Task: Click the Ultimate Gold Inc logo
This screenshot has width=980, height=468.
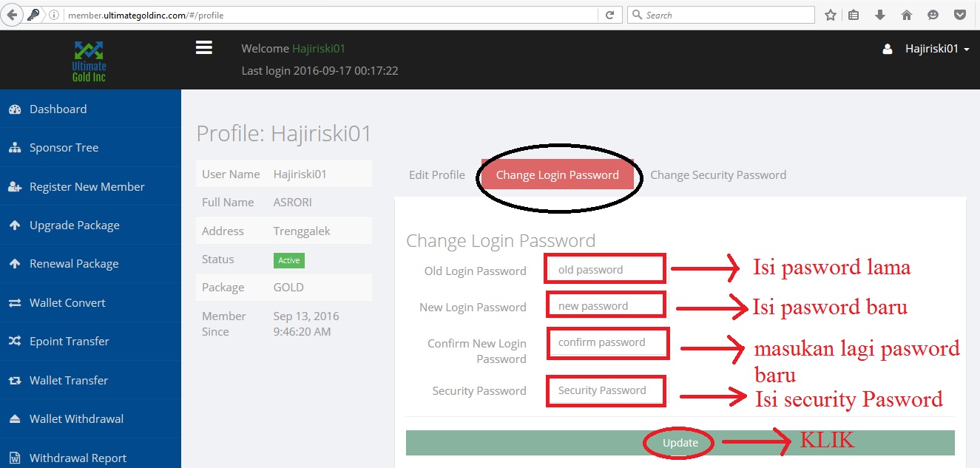Action: 88,60
